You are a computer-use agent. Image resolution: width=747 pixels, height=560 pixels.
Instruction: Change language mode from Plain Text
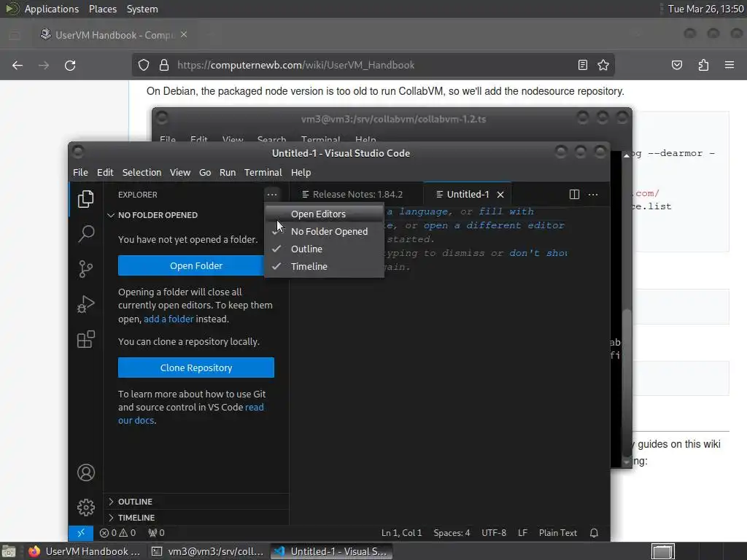(558, 533)
